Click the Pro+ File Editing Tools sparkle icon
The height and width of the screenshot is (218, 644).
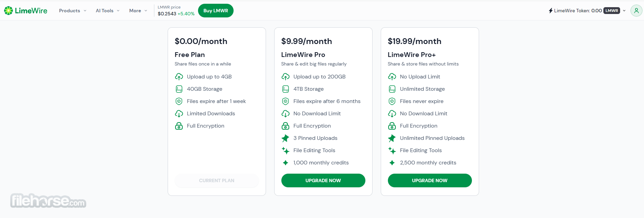[x=392, y=150]
